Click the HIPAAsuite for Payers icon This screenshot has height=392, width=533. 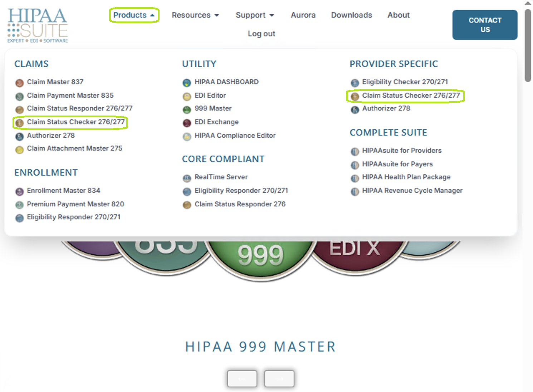[x=354, y=165]
